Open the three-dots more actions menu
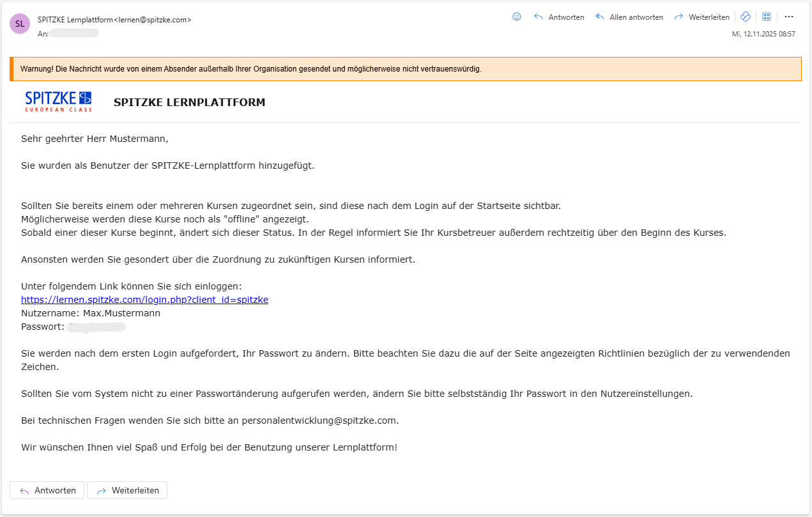Screen dimensions: 812x517 tap(789, 17)
